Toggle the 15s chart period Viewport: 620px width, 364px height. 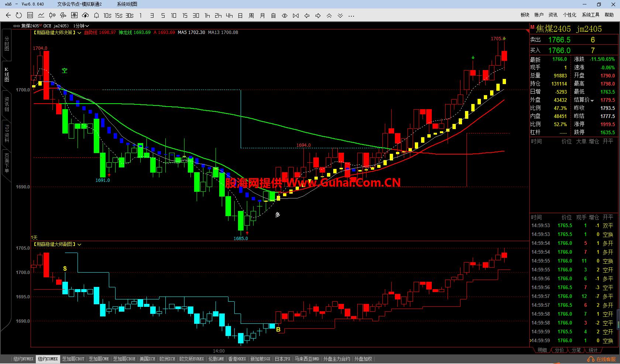[118, 15]
